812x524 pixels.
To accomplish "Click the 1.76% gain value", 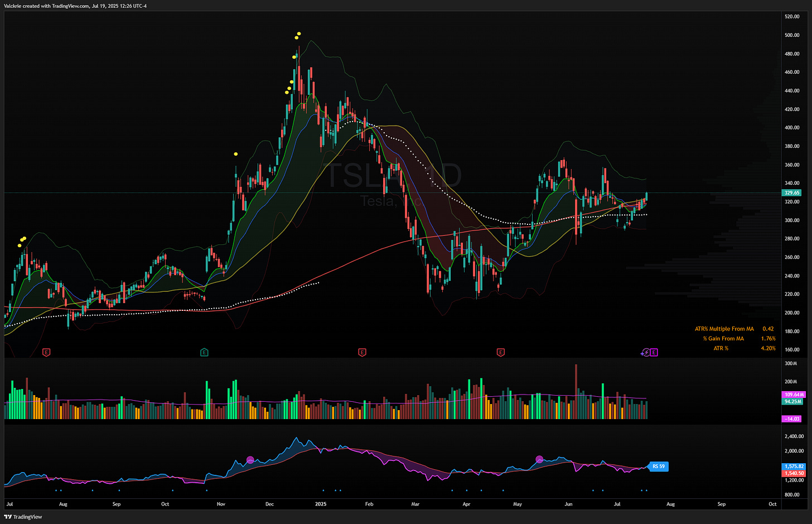I will coord(768,338).
